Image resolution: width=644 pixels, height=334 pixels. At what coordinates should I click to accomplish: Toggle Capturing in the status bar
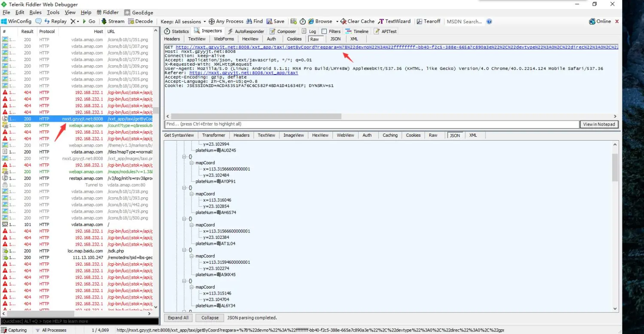tap(14, 330)
